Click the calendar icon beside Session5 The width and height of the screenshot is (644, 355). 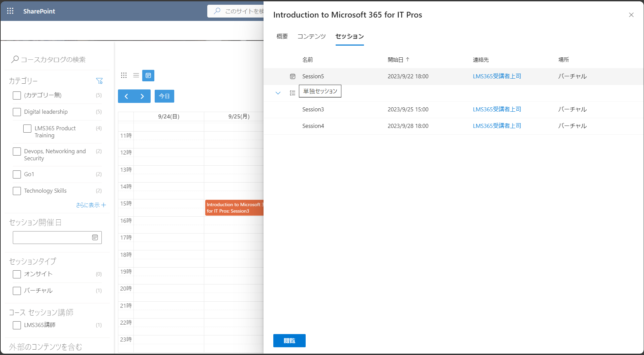(x=293, y=77)
